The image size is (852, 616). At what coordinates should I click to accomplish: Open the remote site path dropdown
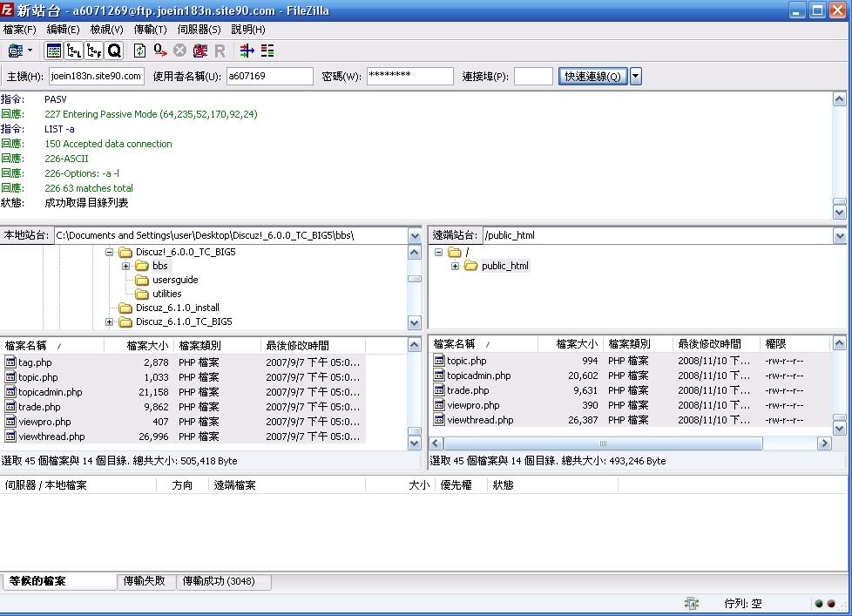[840, 236]
